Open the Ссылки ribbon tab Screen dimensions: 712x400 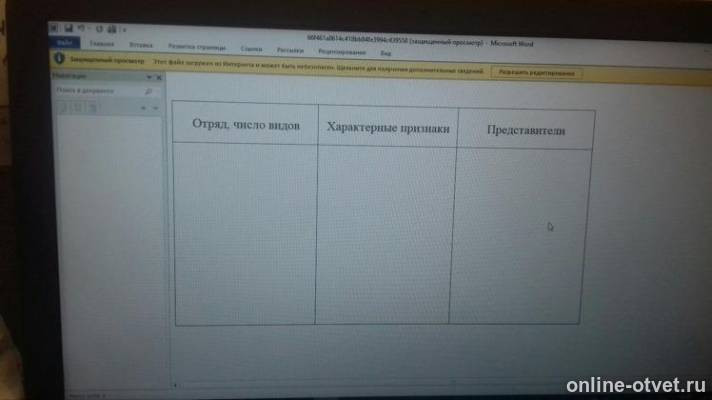point(251,49)
